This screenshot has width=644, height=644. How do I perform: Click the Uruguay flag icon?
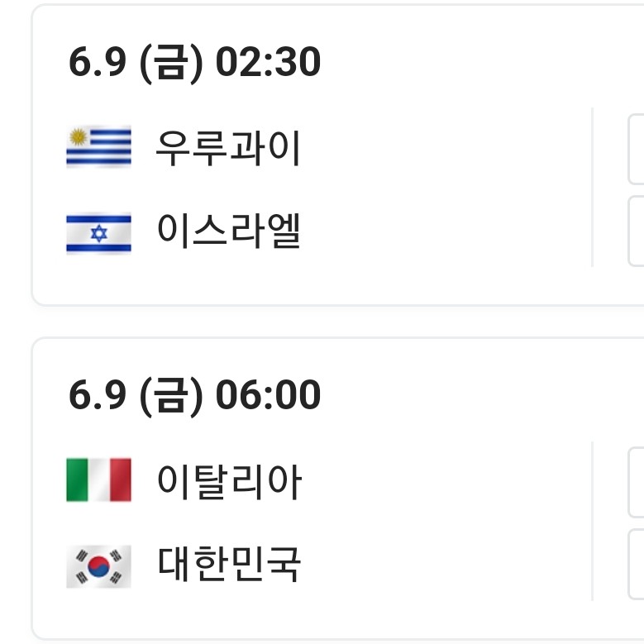(x=98, y=149)
